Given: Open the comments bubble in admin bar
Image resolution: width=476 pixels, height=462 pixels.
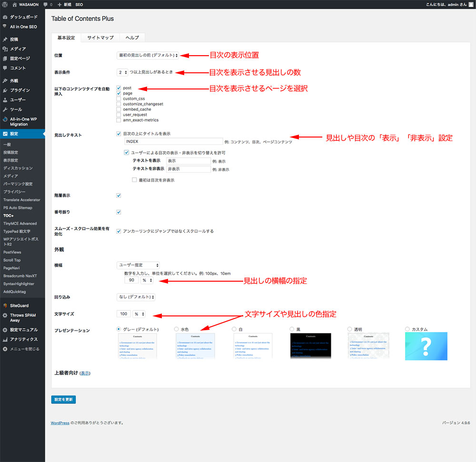Looking at the screenshot, I should tap(46, 5).
